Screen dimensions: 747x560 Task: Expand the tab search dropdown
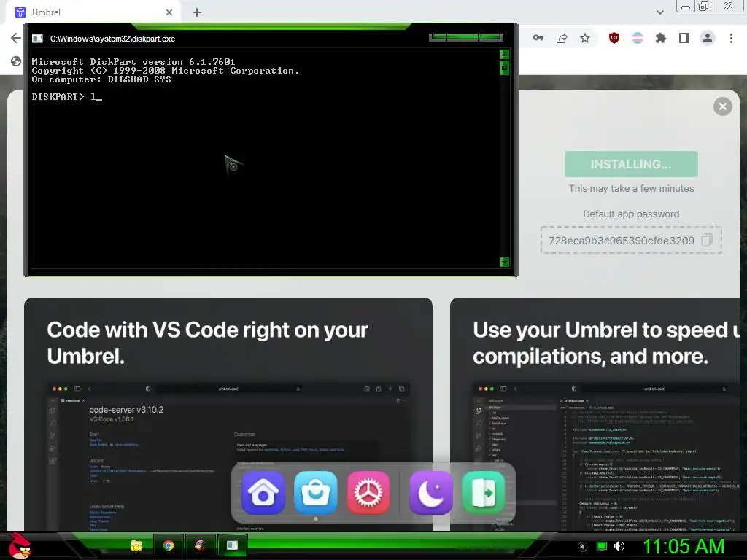pyautogui.click(x=659, y=12)
